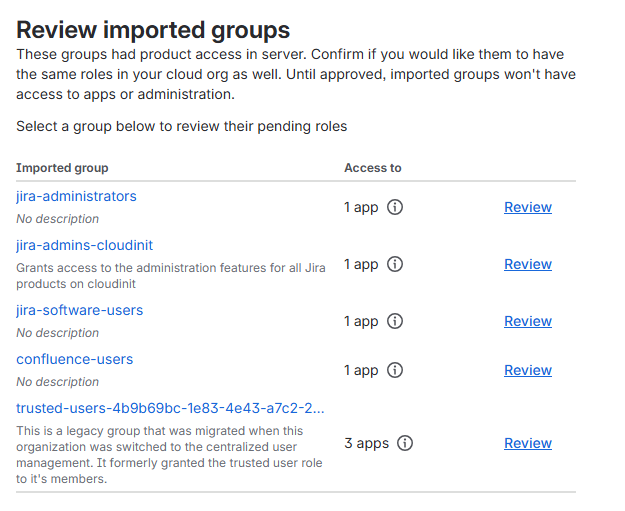The height and width of the screenshot is (511, 625).
Task: Click 1 app text in jira-administrators row
Action: (361, 207)
